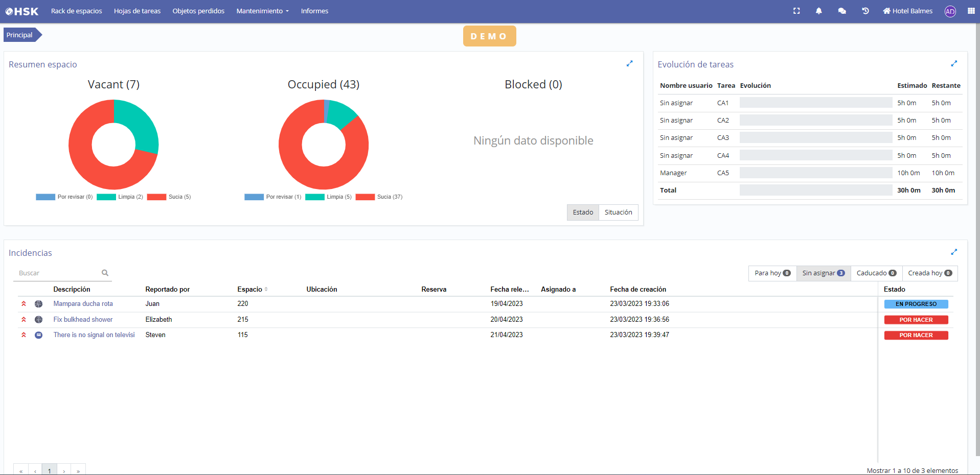Image resolution: width=980 pixels, height=475 pixels.
Task: Switch summary view to Situación
Action: [618, 212]
